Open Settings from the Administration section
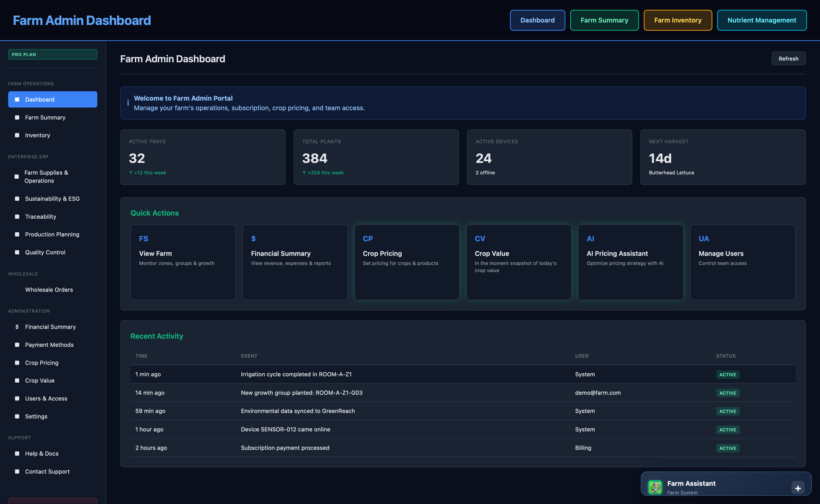This screenshot has width=820, height=504. coord(36,416)
